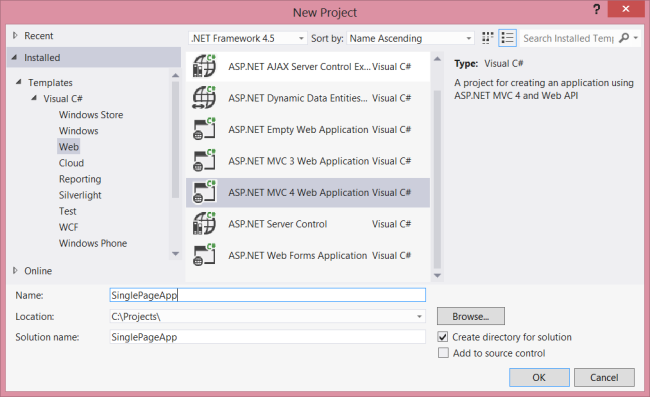Click the category tree scrollbar down arrow
Screen dimensions: 650x397
point(175,254)
